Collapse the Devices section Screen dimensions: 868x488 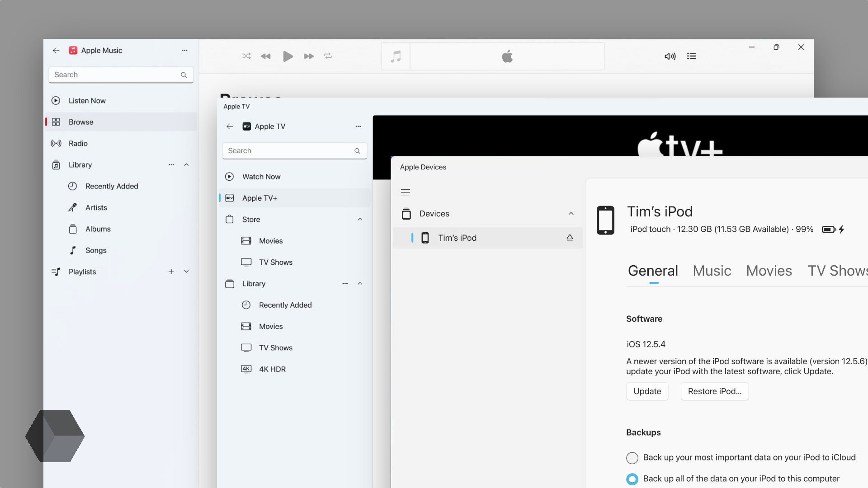571,214
